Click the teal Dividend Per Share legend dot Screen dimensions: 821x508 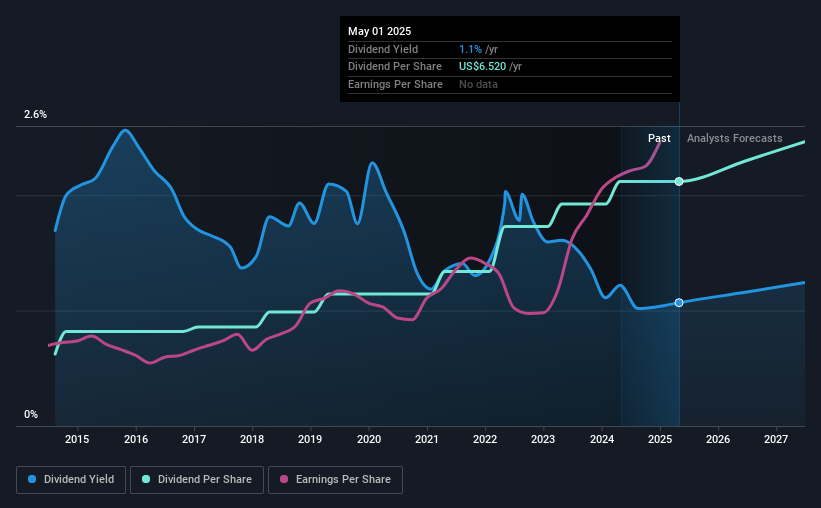point(146,479)
